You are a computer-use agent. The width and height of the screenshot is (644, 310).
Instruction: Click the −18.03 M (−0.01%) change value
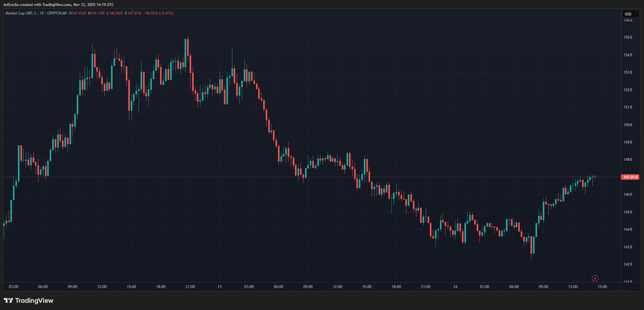click(x=158, y=13)
